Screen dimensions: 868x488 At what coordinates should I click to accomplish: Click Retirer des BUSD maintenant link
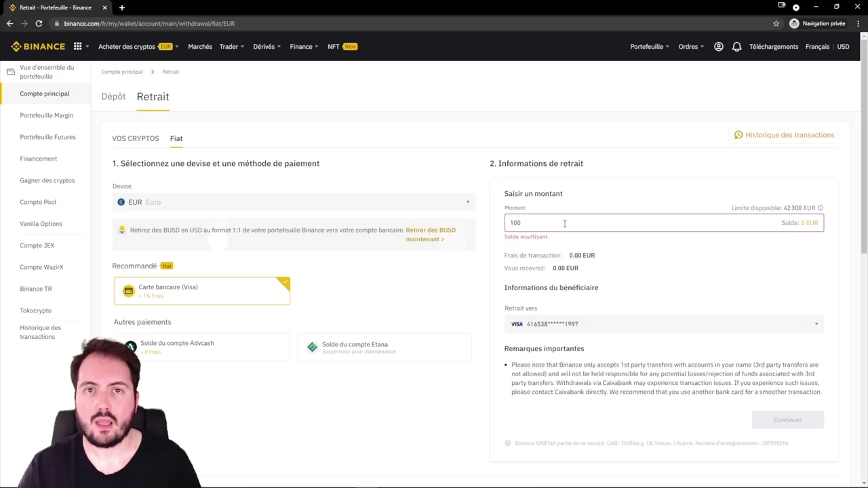[430, 235]
